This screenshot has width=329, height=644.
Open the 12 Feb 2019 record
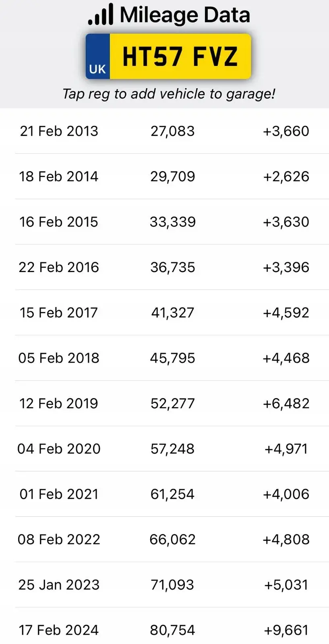(59, 403)
